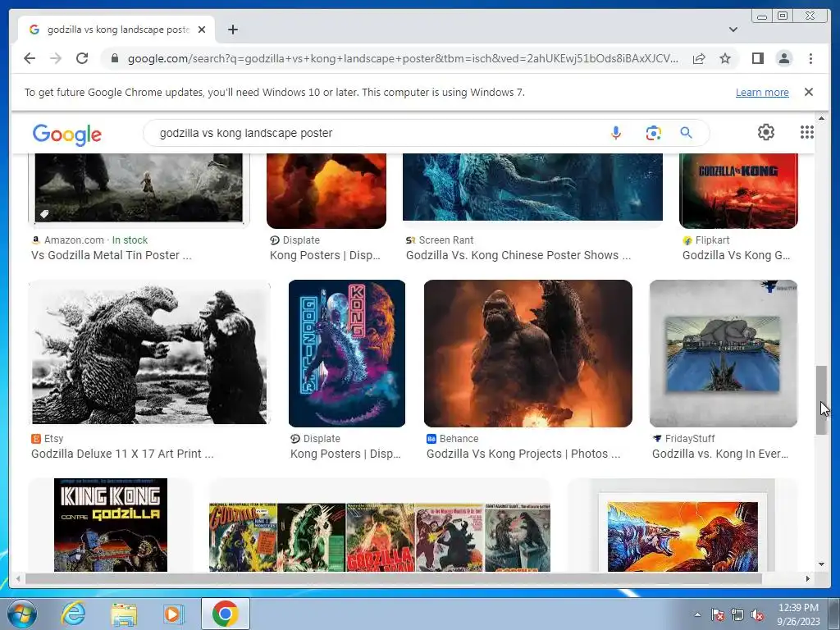
Task: Click the vertical scrollbar thumb
Action: tap(821, 400)
